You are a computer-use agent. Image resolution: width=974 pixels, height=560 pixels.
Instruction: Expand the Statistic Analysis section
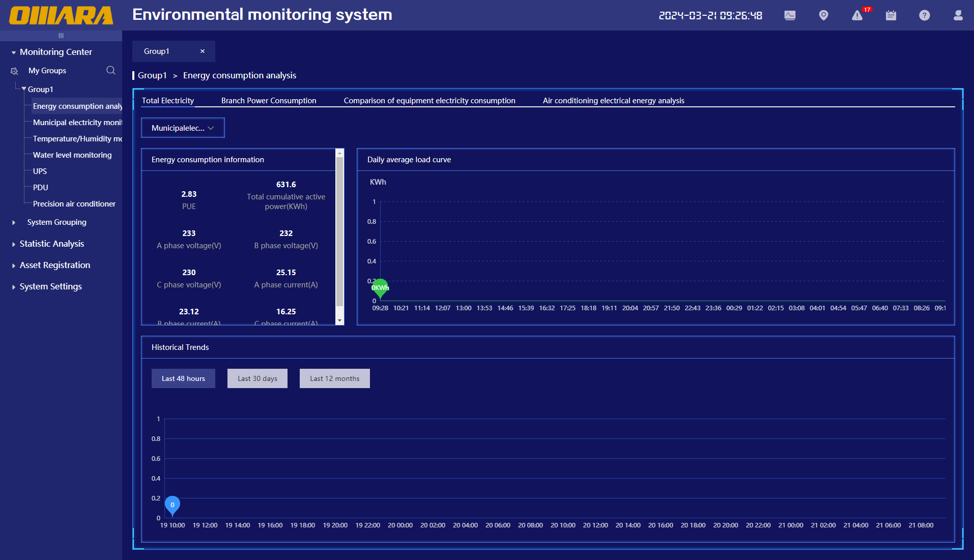coord(51,244)
